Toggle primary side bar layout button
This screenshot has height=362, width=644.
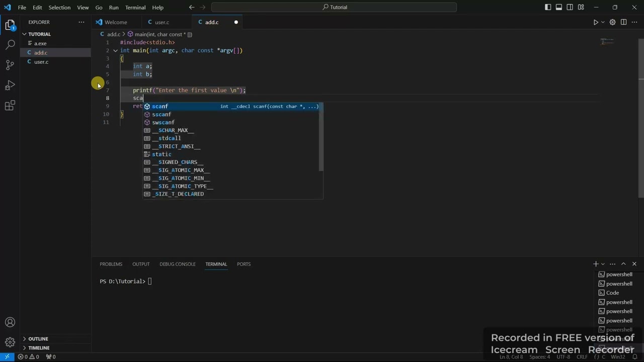(x=548, y=7)
